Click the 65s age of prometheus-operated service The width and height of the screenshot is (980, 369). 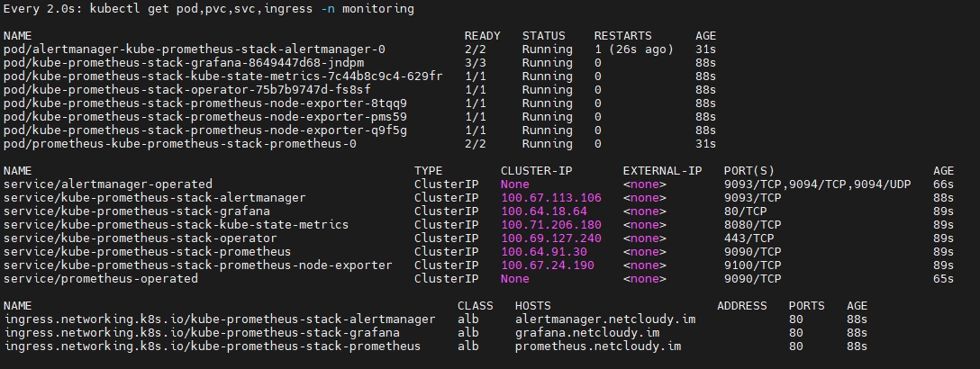pos(944,278)
